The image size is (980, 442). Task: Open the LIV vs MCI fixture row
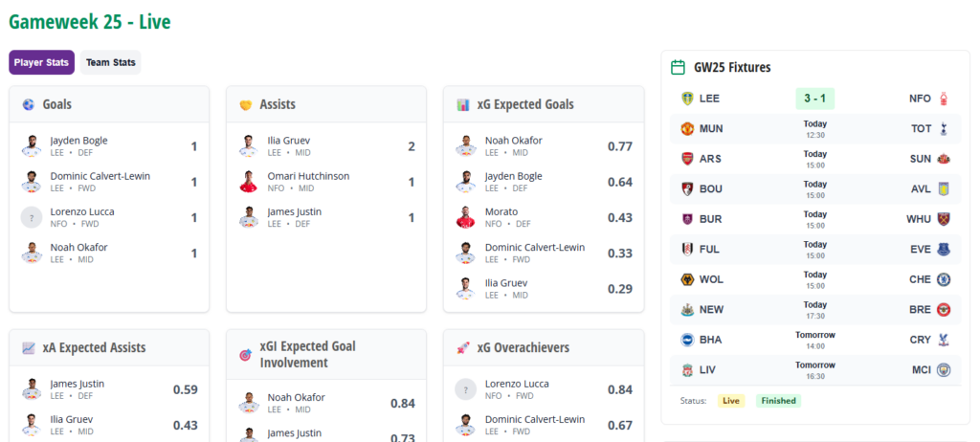[x=814, y=369]
